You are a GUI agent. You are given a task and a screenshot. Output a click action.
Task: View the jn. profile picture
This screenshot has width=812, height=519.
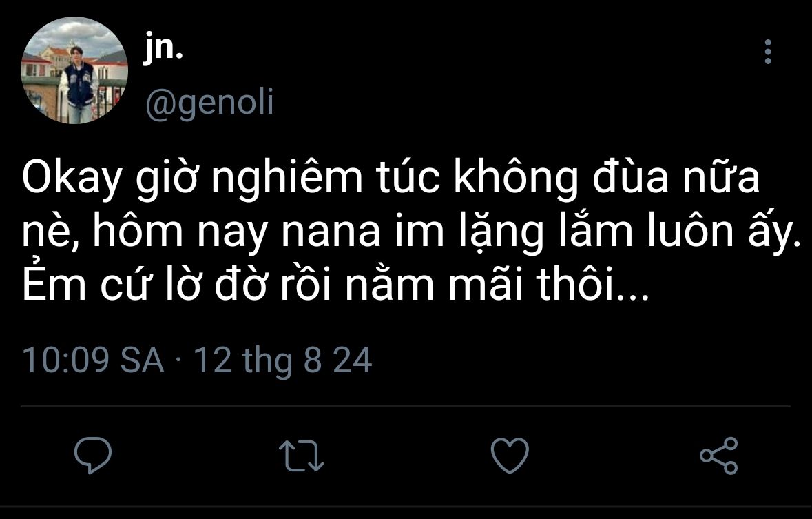(x=74, y=70)
